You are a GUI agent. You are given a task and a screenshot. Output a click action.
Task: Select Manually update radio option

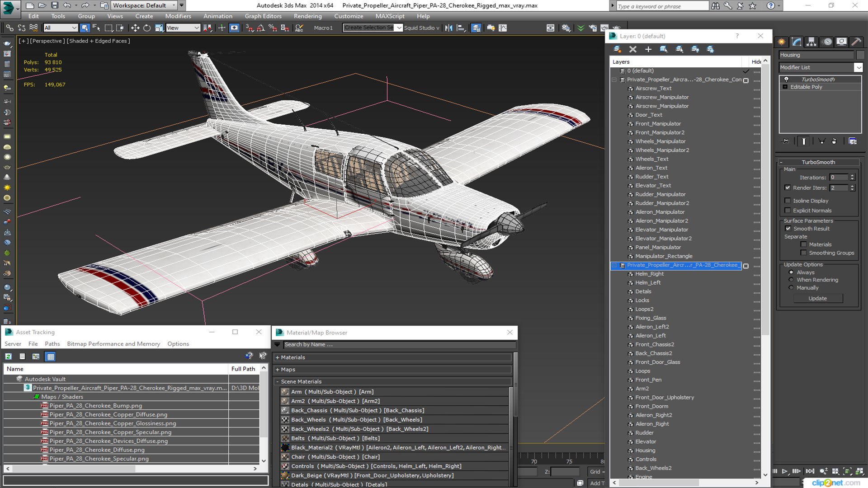[x=791, y=287]
